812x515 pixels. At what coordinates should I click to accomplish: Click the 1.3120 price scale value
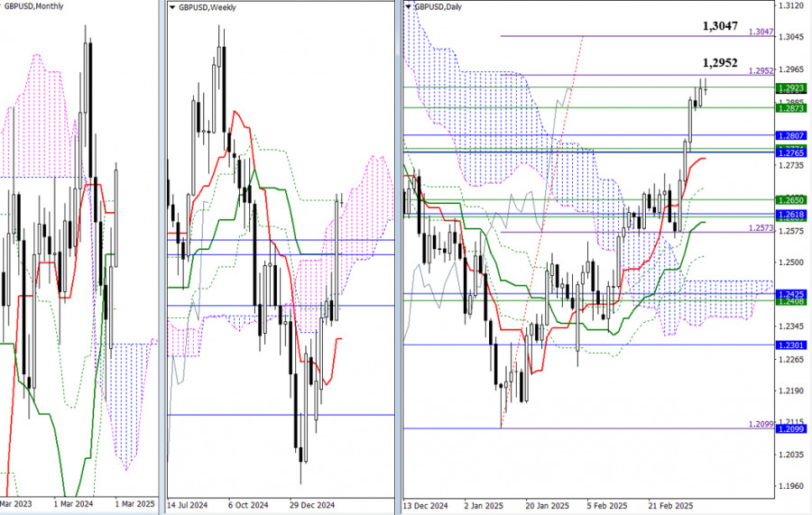point(792,5)
